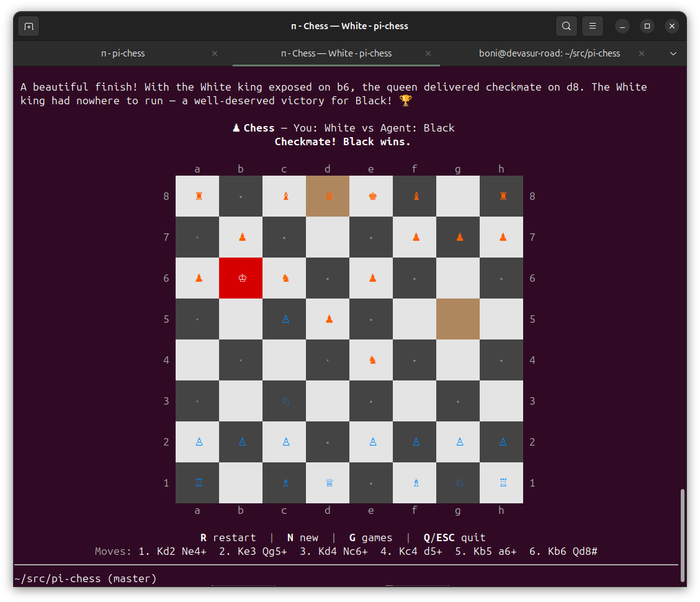Viewport: 700px width, 602px height.
Task: Click the white king on red b6 square
Action: point(241,278)
